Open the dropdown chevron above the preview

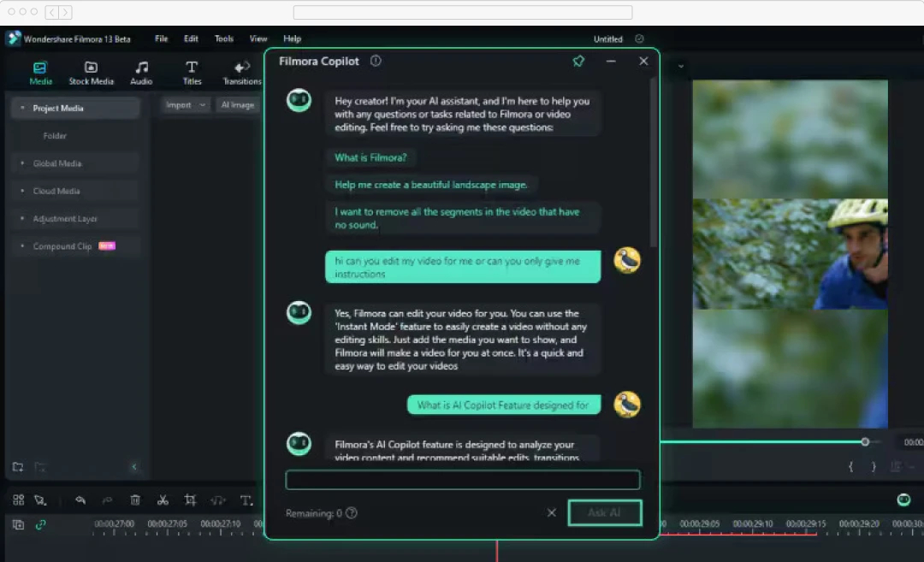(x=681, y=66)
